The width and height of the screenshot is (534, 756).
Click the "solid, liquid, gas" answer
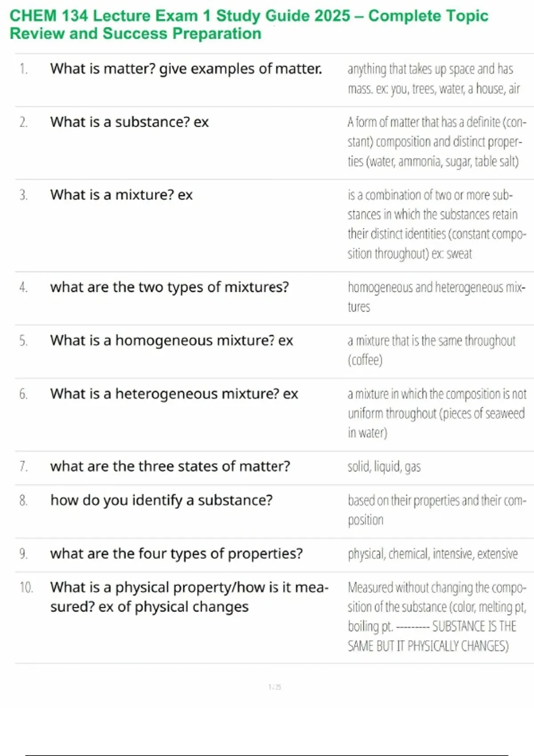(x=384, y=466)
